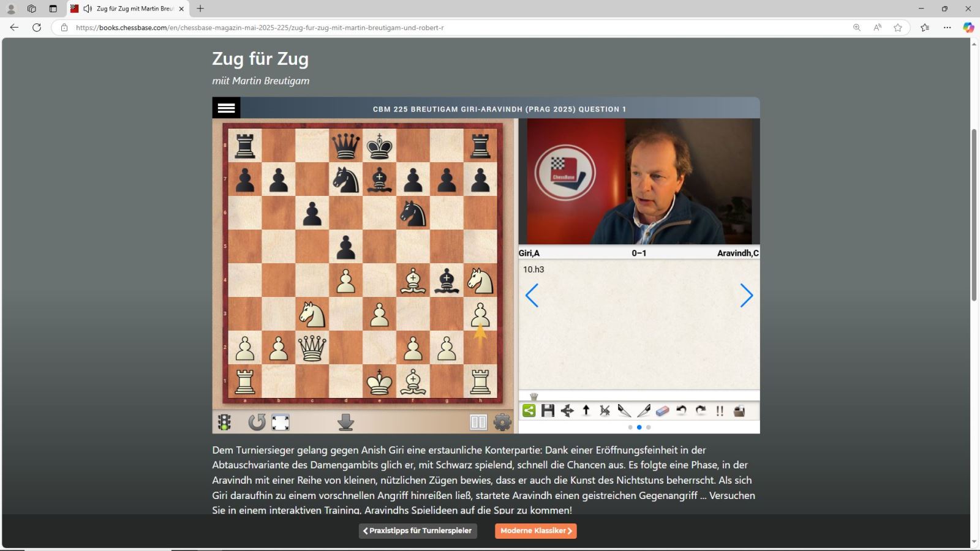This screenshot has width=980, height=551.
Task: Click the green share icon
Action: (x=529, y=411)
